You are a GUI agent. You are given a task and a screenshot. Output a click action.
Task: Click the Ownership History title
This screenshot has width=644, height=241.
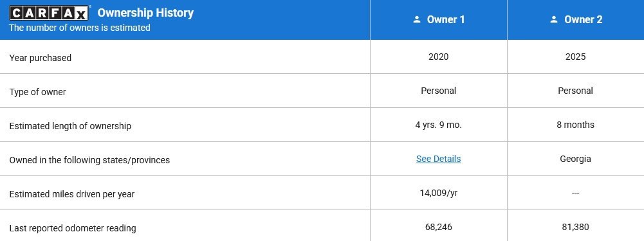point(145,13)
